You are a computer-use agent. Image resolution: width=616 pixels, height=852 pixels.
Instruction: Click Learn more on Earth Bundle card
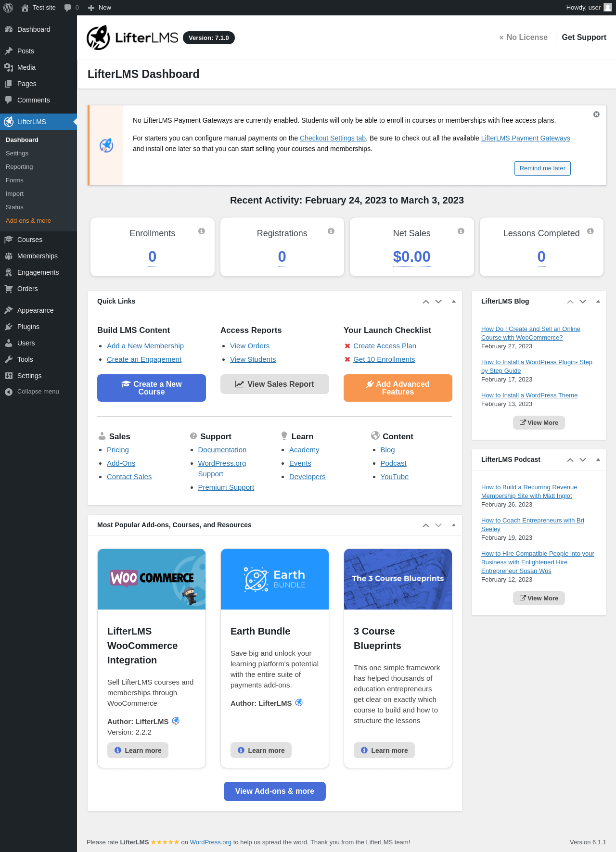[261, 750]
